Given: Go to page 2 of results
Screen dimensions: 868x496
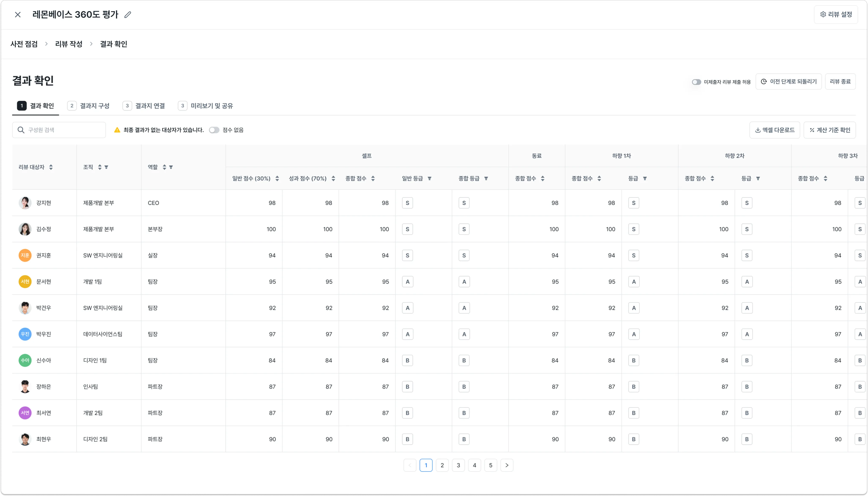Looking at the screenshot, I should 442,465.
